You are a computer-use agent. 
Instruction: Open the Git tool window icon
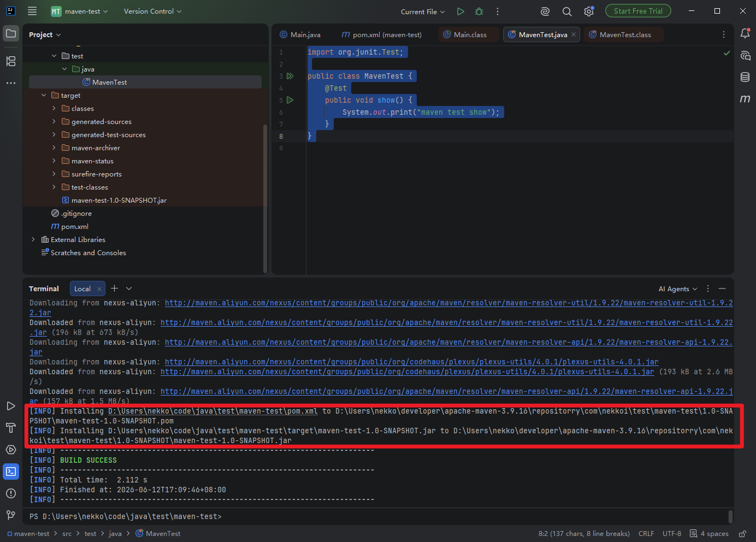(x=11, y=515)
